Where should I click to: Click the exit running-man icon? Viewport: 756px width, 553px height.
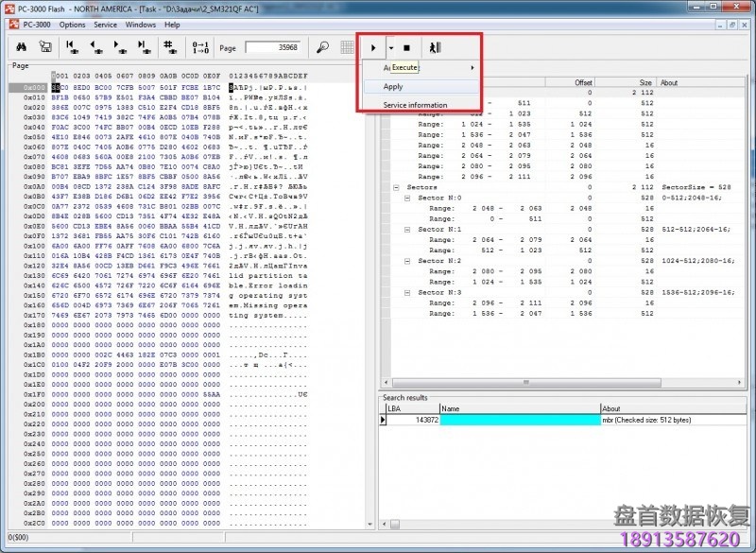[434, 47]
